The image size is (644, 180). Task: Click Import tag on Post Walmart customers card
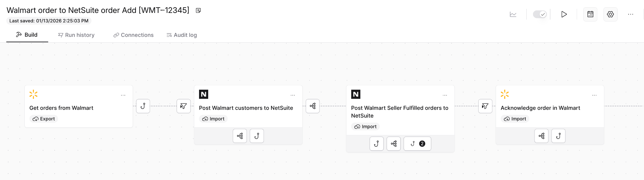pos(213,119)
